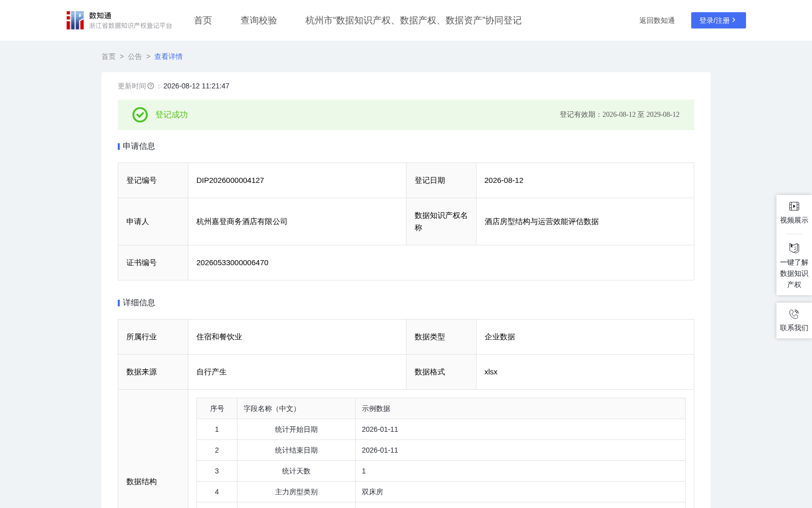
Task: Open the 查询校验 navigation item
Action: (259, 20)
